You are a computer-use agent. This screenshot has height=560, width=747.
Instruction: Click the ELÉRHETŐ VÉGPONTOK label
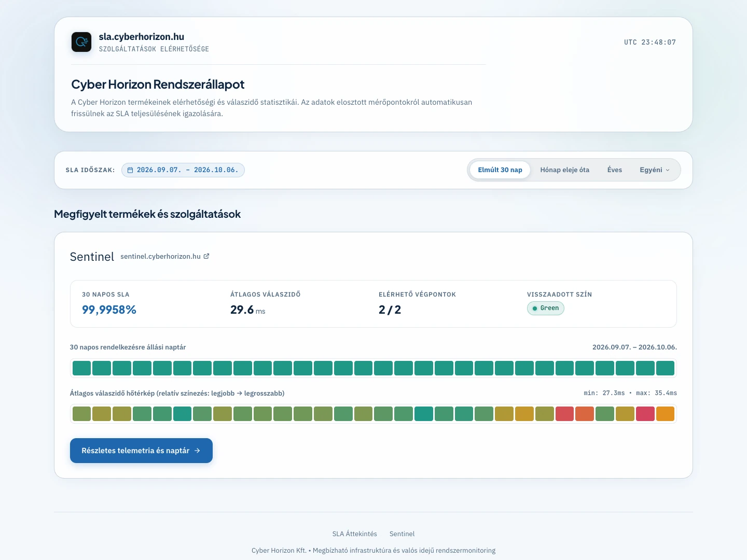click(x=417, y=295)
